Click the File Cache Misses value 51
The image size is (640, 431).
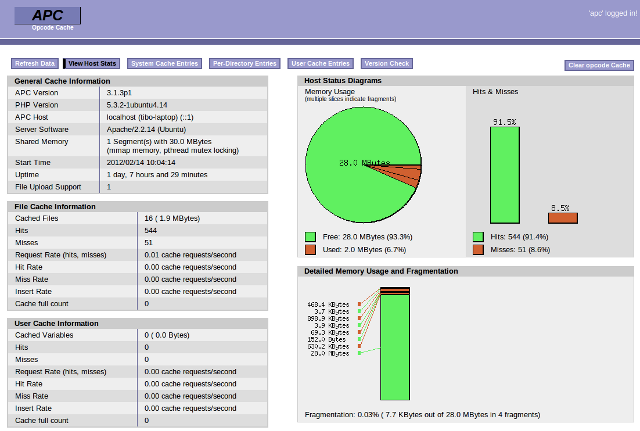148,243
